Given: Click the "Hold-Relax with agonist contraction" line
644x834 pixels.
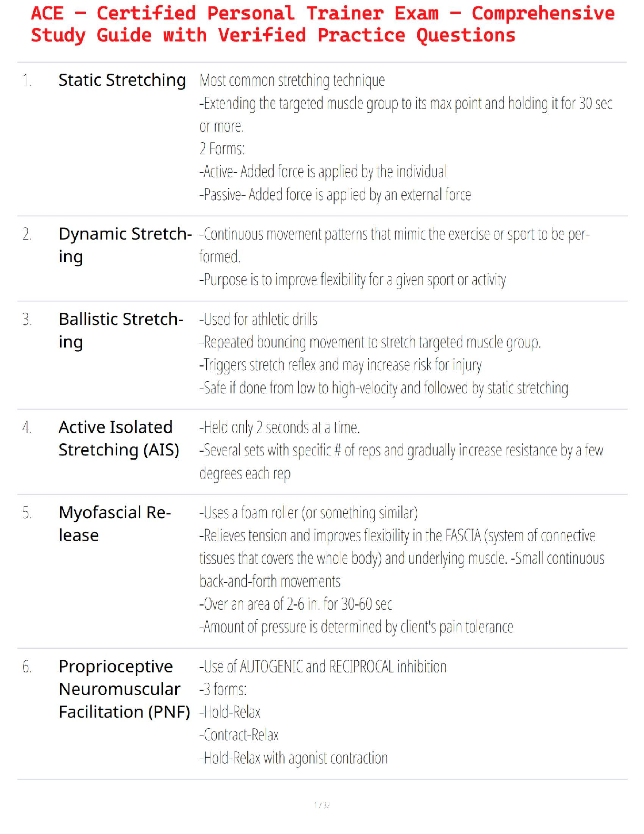Looking at the screenshot, I should (294, 758).
